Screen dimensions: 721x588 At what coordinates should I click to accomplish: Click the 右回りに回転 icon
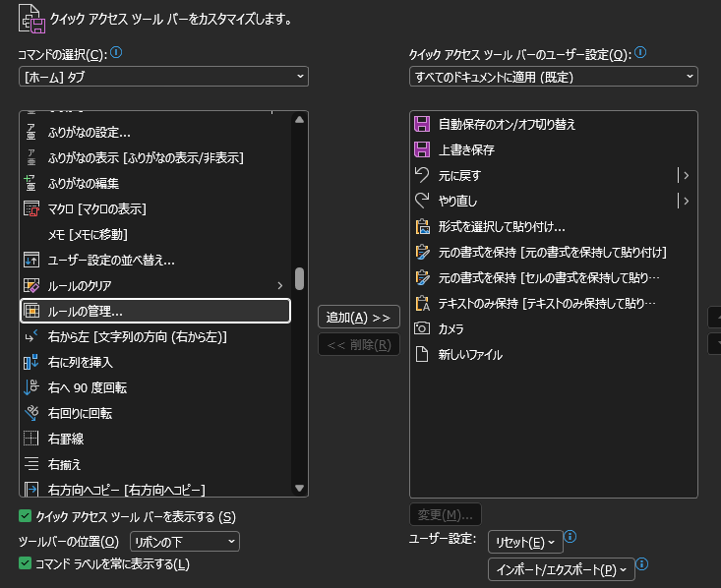[x=30, y=413]
